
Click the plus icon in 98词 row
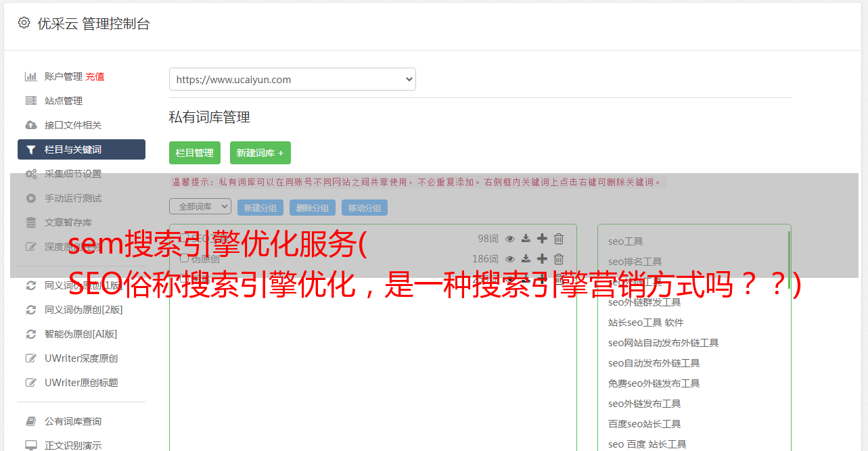(542, 238)
